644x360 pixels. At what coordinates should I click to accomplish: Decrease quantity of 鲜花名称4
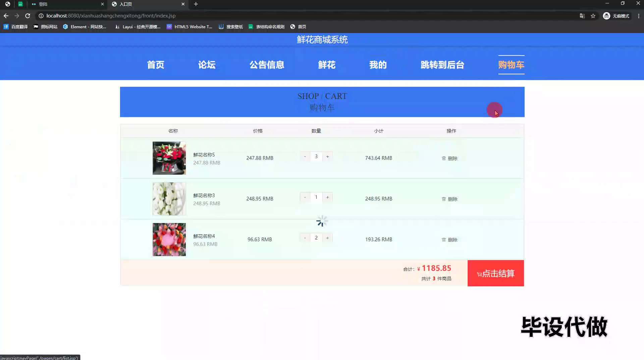coord(305,238)
